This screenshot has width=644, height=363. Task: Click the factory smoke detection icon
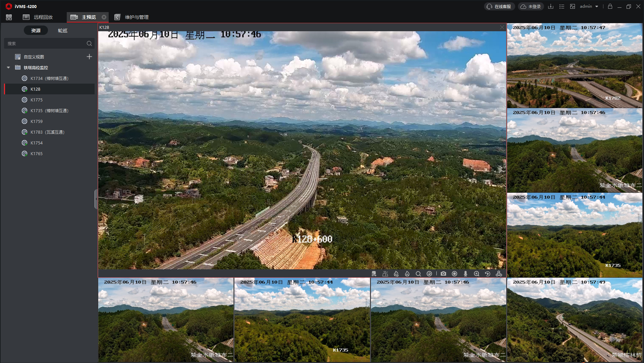385,274
